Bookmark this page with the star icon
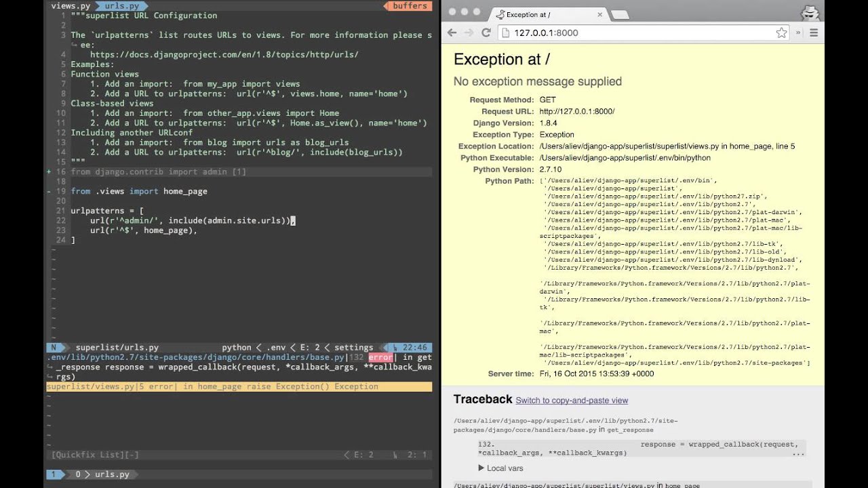The height and width of the screenshot is (488, 868). click(781, 33)
